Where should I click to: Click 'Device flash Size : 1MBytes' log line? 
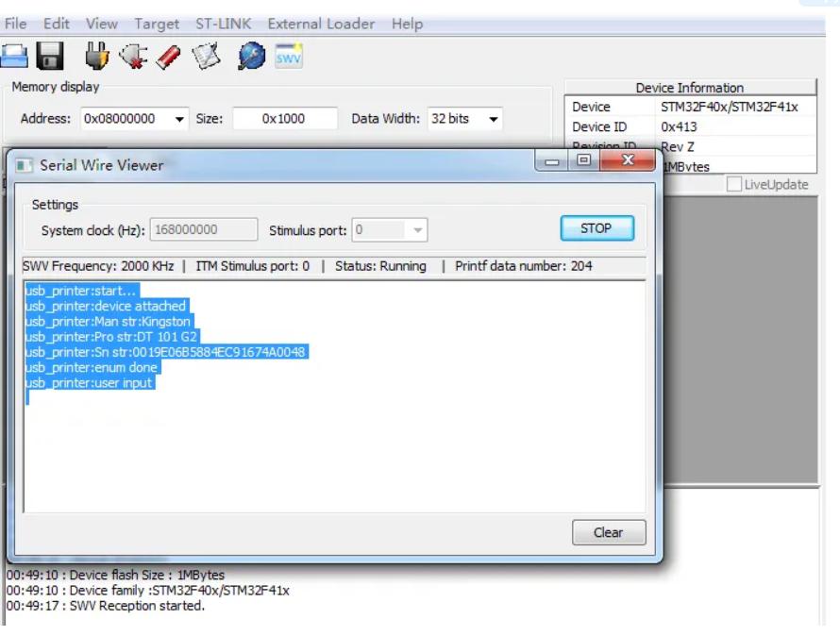click(116, 575)
